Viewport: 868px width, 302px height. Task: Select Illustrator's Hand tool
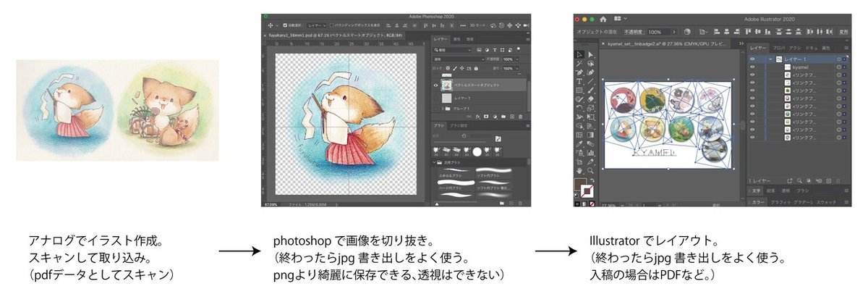tap(579, 170)
